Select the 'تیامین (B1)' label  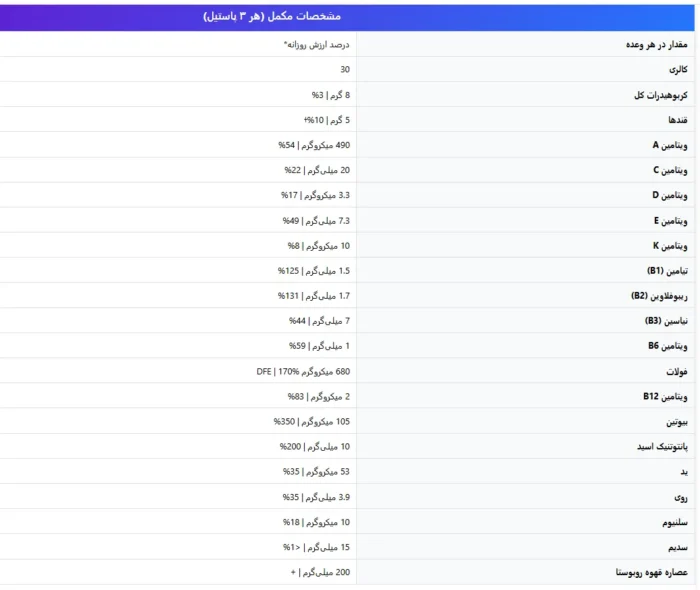(667, 270)
